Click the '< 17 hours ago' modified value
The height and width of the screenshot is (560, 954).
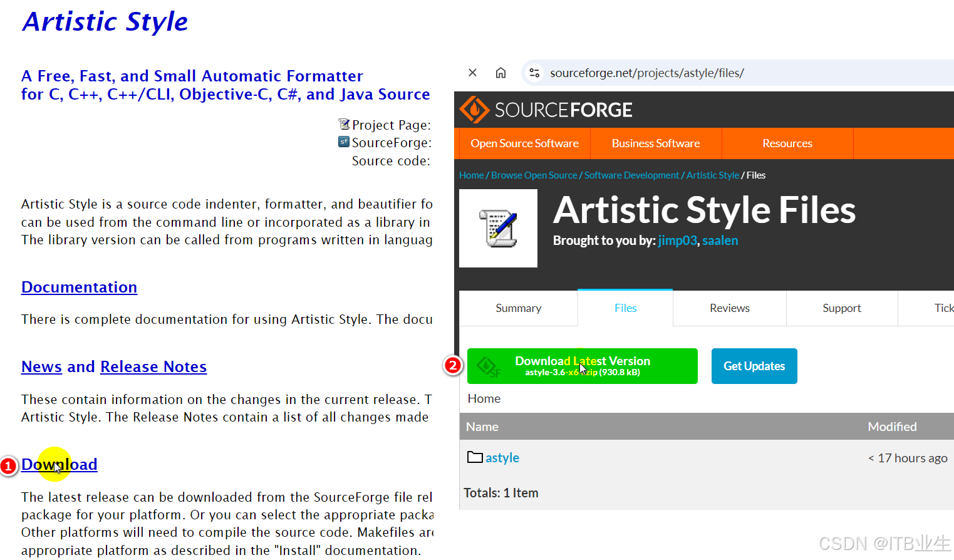(908, 458)
